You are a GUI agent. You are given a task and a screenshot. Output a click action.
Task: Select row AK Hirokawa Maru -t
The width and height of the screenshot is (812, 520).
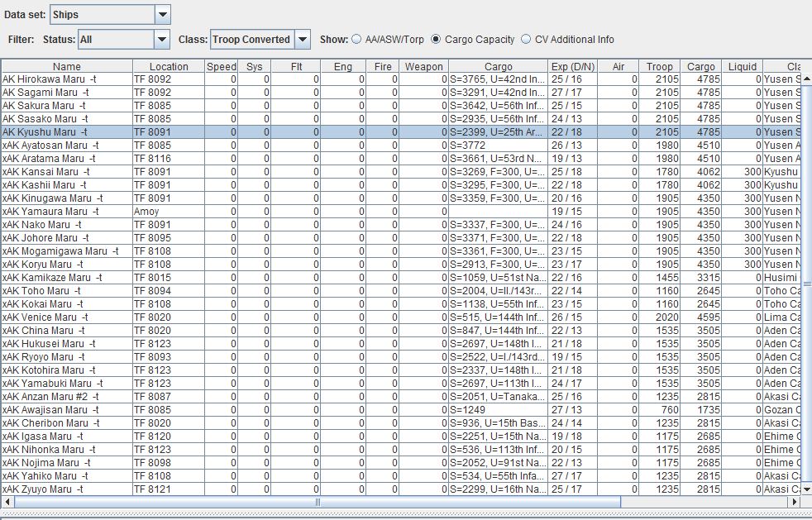(401, 79)
